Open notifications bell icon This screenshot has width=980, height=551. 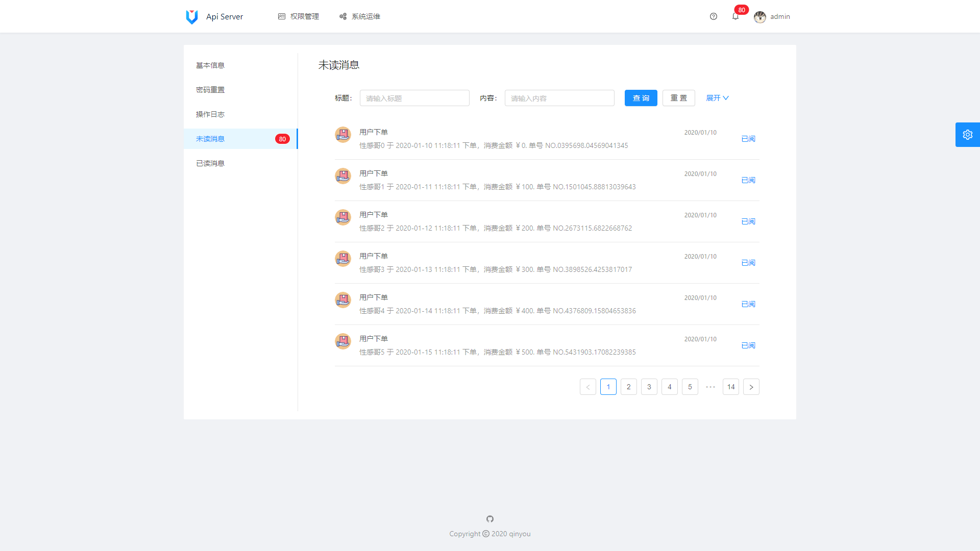click(x=736, y=16)
